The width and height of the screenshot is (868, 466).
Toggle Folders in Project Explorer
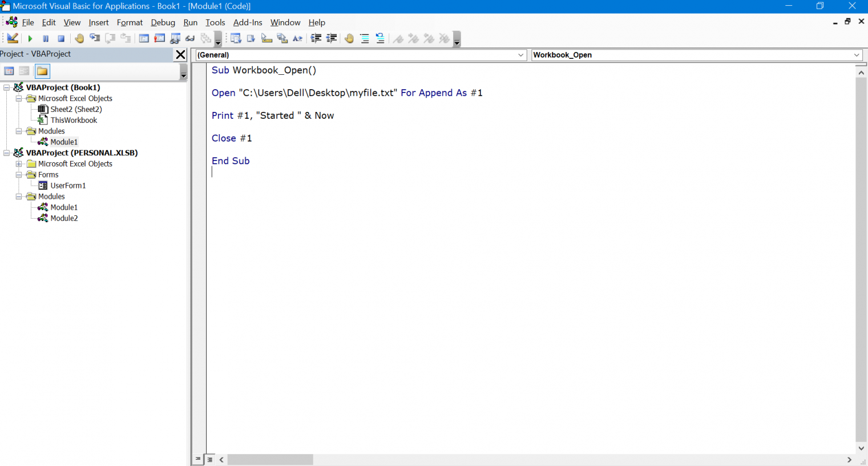coord(42,71)
